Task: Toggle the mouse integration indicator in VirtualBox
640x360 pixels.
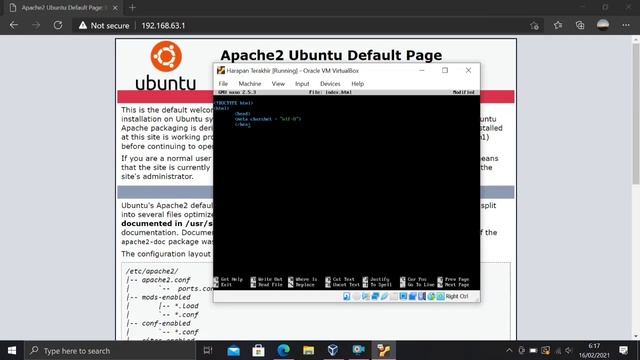Action: pos(431,296)
